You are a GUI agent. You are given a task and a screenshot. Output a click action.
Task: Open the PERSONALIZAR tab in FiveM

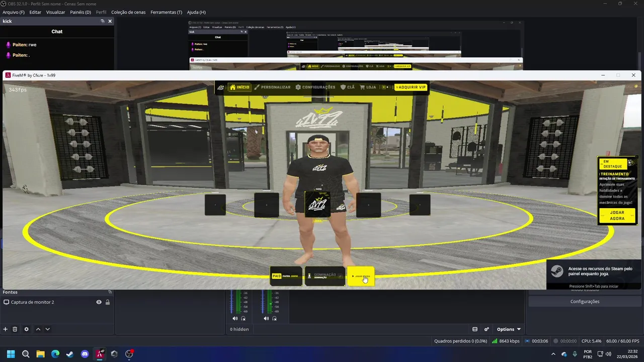272,87
